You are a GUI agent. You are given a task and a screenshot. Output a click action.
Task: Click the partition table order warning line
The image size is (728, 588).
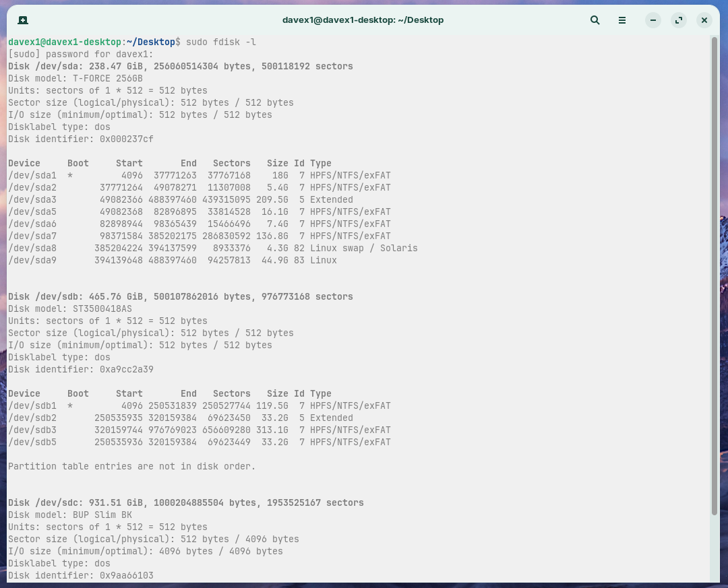coord(131,466)
